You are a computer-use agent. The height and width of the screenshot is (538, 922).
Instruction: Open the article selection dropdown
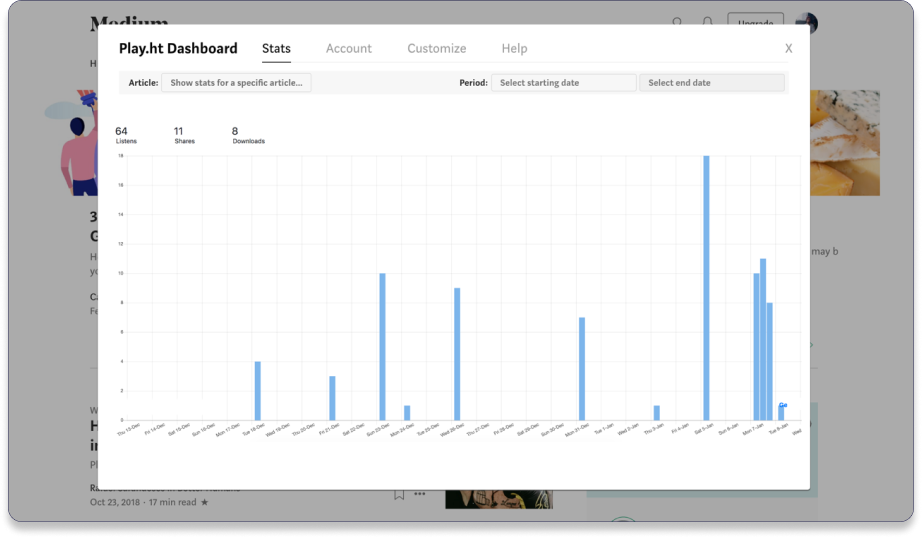coord(236,83)
